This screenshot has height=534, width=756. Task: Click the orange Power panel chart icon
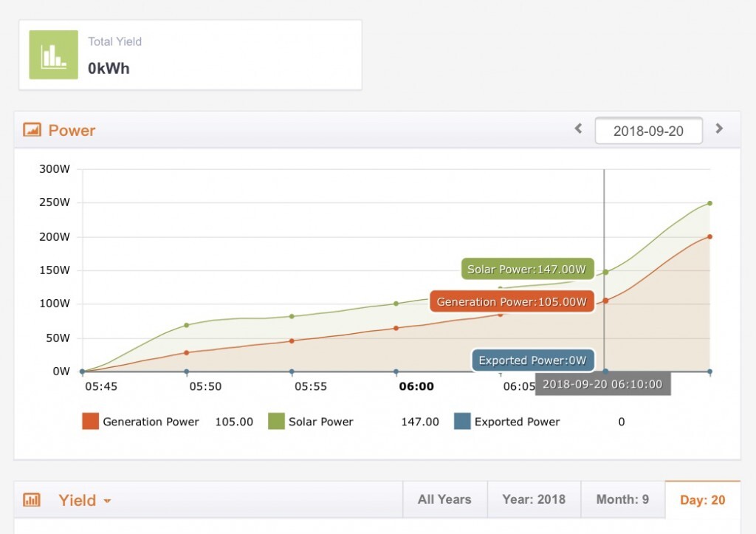point(32,130)
